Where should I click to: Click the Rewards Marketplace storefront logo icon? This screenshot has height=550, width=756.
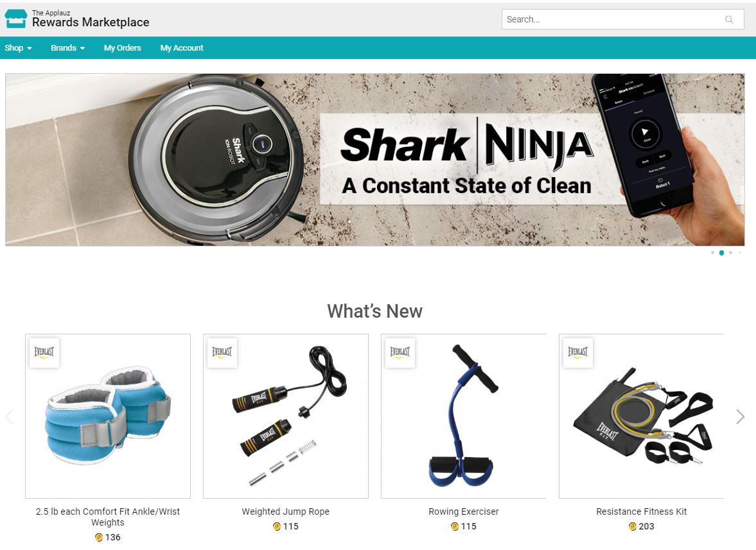(16, 19)
